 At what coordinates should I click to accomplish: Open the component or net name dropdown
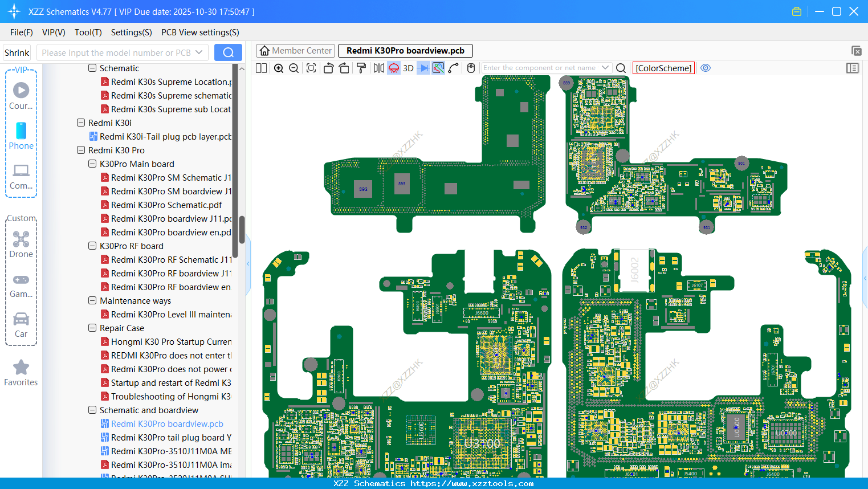605,68
